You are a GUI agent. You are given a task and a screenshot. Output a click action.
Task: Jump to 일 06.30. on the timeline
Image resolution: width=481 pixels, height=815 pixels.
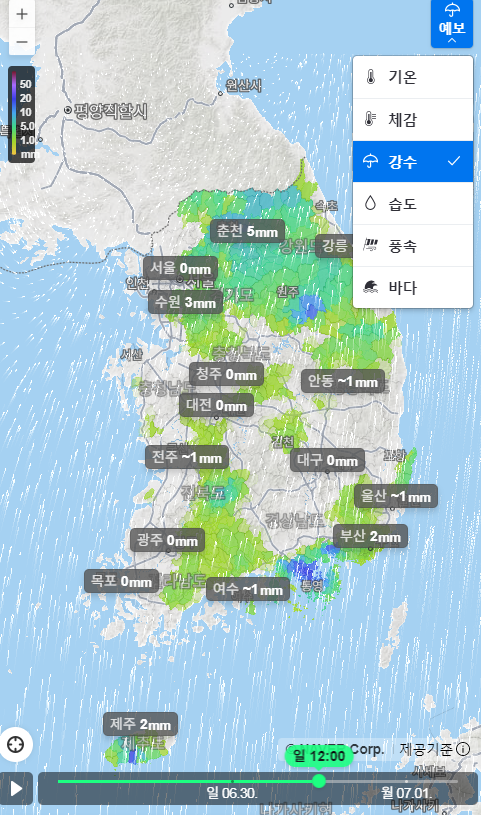(x=232, y=793)
